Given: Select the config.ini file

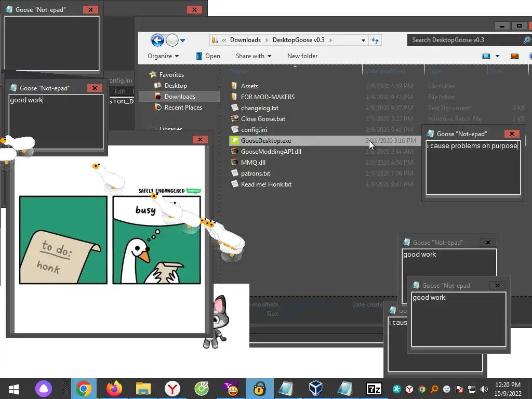Looking at the screenshot, I should pyautogui.click(x=254, y=129).
